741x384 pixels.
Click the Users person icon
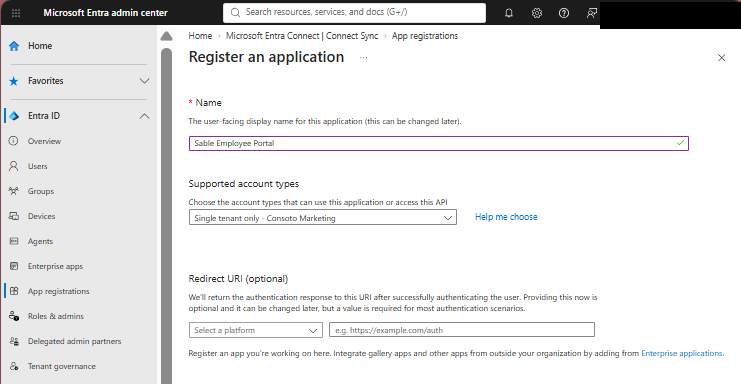[14, 166]
